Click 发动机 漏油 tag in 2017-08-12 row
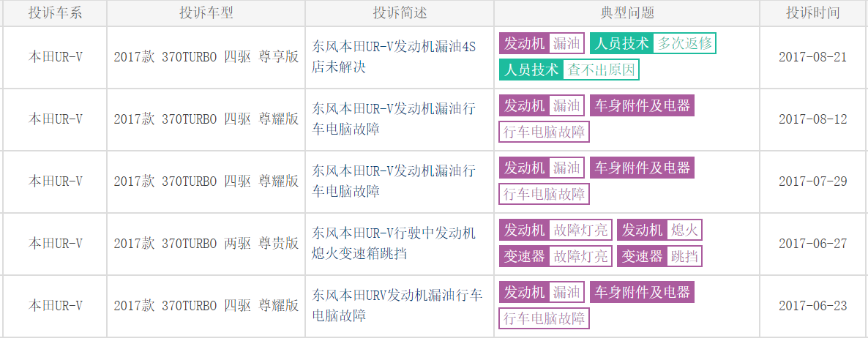Screen dimensions: 868x341 [542, 105]
